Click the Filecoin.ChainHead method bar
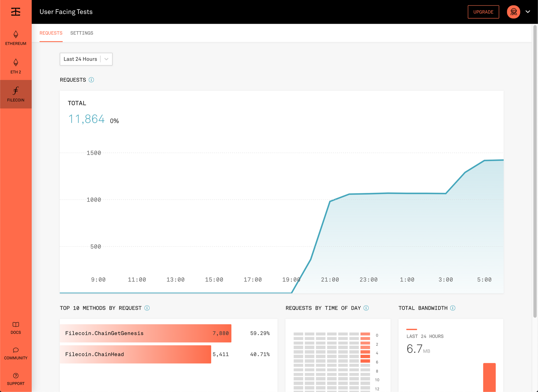This screenshot has height=392, width=538. pyautogui.click(x=135, y=354)
